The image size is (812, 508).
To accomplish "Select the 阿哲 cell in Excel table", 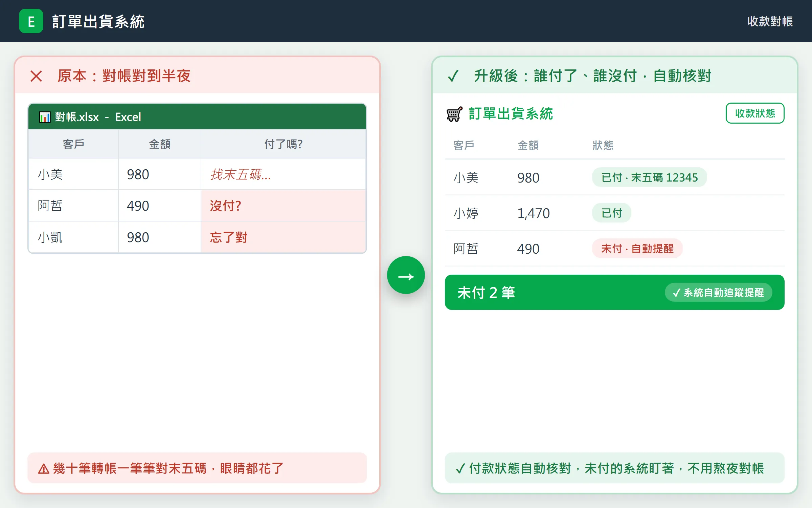I will [73, 206].
